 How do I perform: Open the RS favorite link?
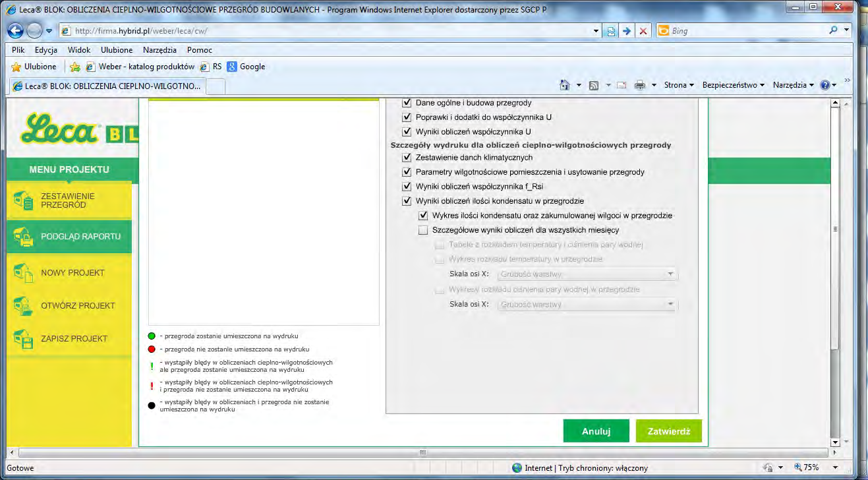click(x=211, y=67)
